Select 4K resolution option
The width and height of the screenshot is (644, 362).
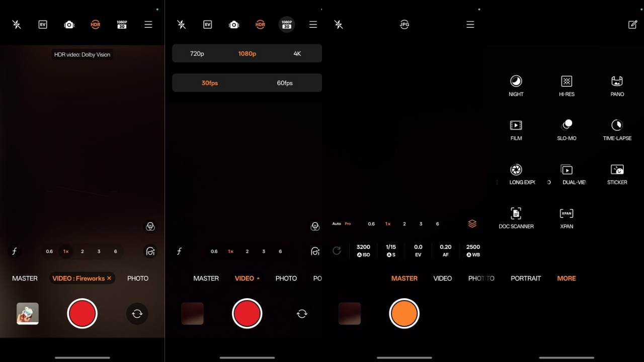pyautogui.click(x=297, y=53)
